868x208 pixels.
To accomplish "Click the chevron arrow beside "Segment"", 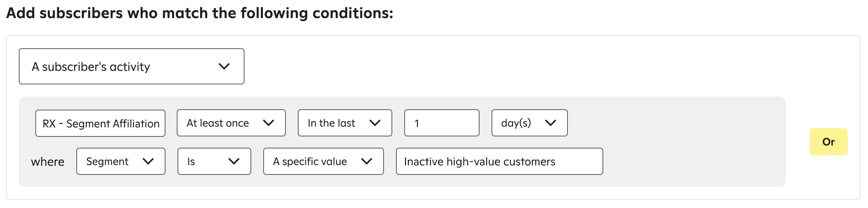I will tap(149, 161).
